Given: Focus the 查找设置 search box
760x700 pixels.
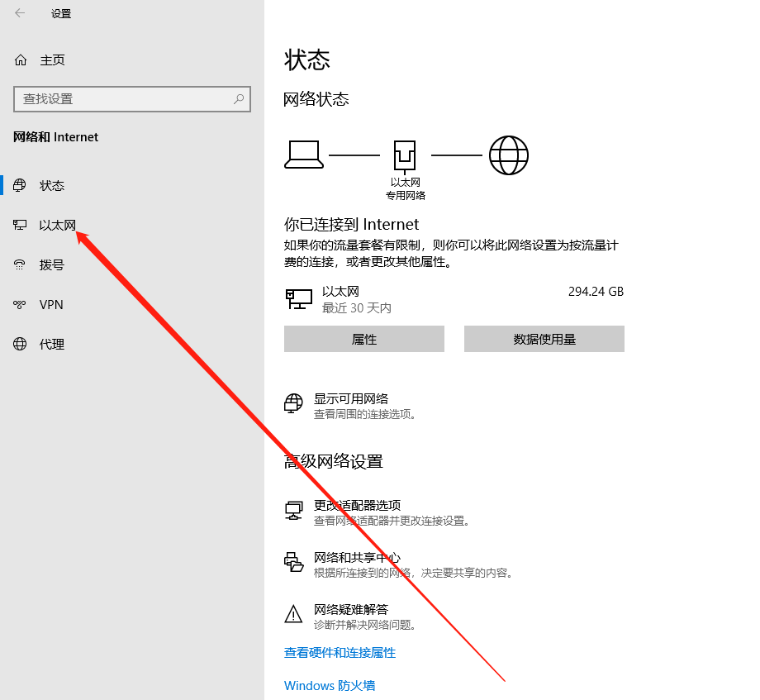Looking at the screenshot, I should [x=132, y=99].
